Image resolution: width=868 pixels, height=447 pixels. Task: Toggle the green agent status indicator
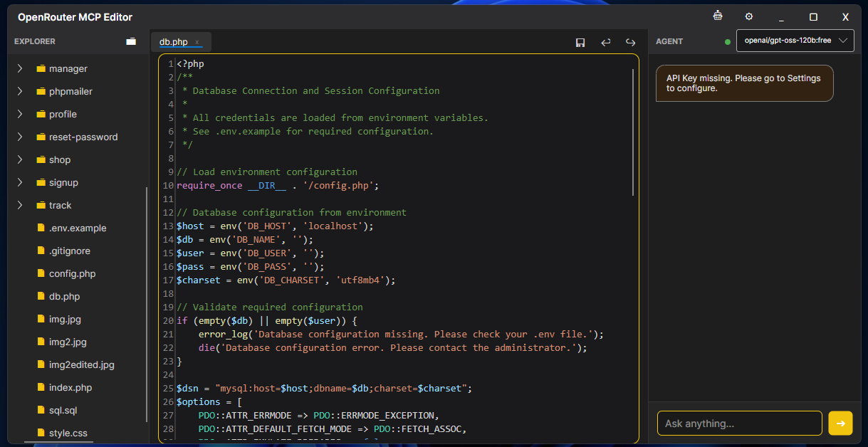[x=727, y=42]
